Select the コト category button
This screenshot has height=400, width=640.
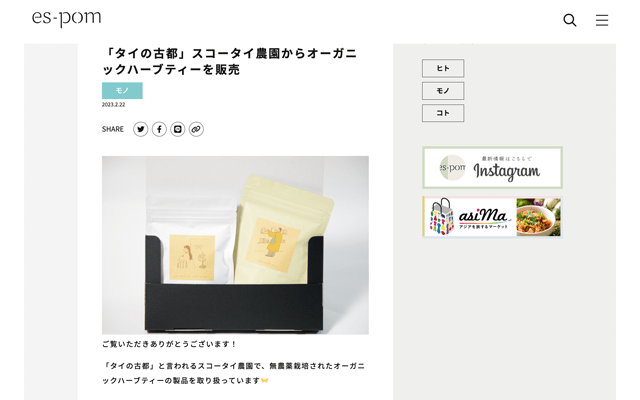443,113
